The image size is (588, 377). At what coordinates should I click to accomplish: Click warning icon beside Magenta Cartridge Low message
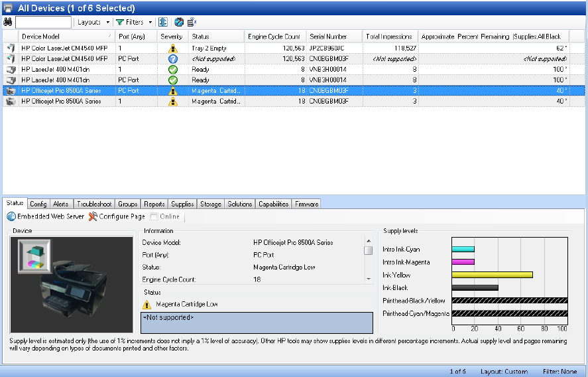point(147,305)
